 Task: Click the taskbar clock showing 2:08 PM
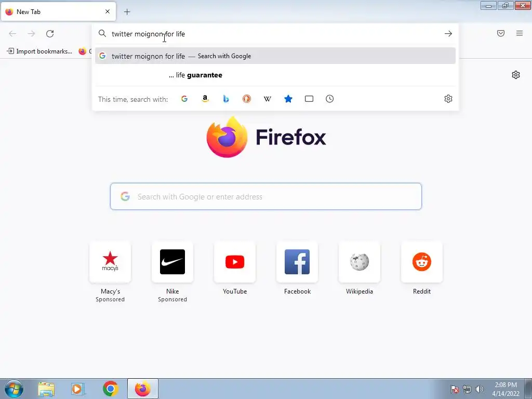(506, 389)
